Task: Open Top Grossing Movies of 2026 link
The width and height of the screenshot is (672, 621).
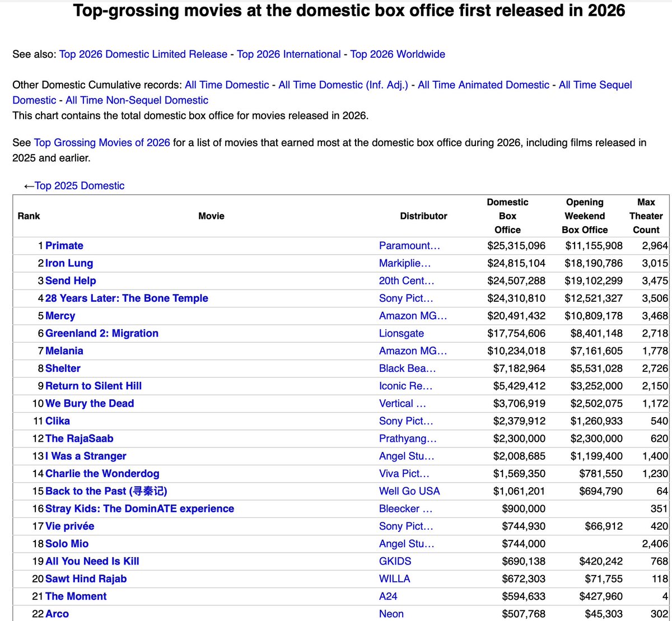Action: coord(102,143)
